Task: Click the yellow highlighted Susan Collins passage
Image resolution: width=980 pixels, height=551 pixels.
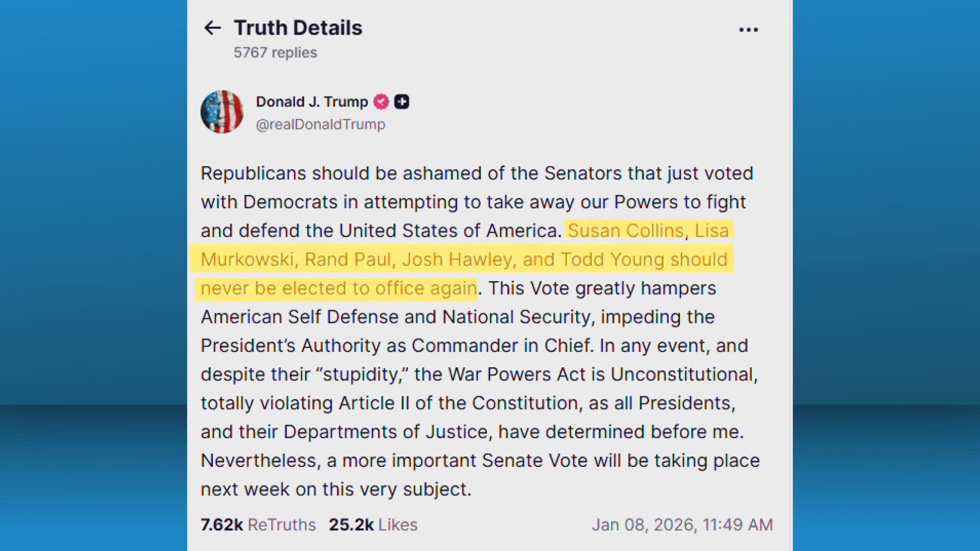Action: tap(463, 259)
